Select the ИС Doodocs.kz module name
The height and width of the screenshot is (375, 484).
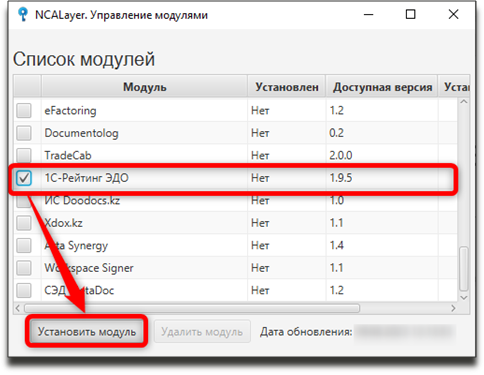tap(82, 200)
